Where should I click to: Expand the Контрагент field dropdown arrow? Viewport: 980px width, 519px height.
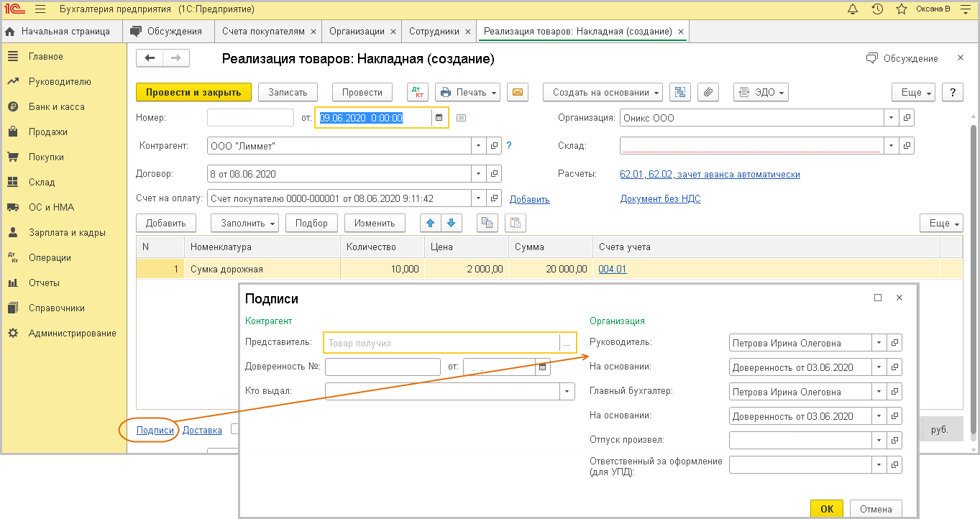(479, 145)
